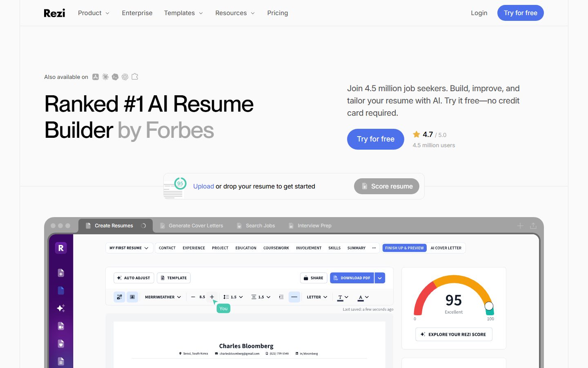Screen dimensions: 588x368
Task: Click the Finish Up & Preview tab
Action: pos(404,248)
